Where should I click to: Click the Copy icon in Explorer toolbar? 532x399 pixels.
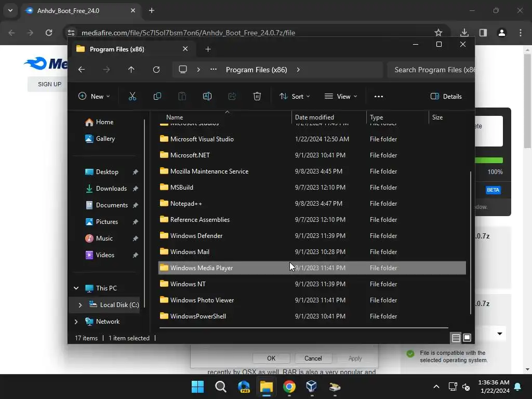[x=157, y=96]
